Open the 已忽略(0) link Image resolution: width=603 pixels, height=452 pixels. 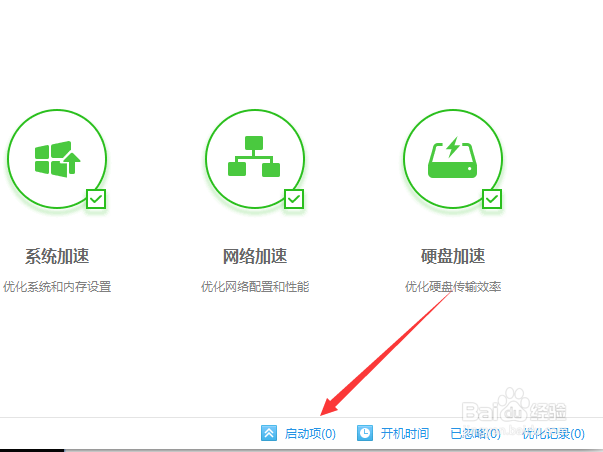point(475,434)
